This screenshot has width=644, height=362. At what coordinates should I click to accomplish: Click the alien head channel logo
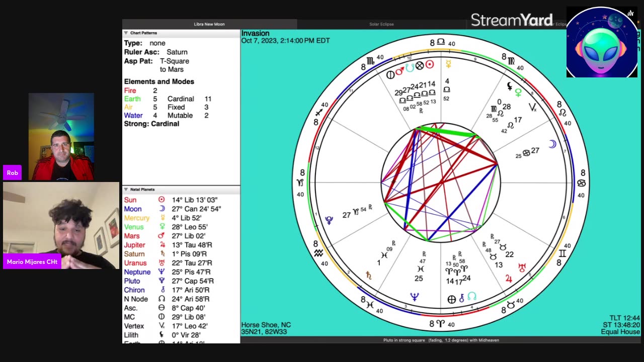click(x=602, y=42)
